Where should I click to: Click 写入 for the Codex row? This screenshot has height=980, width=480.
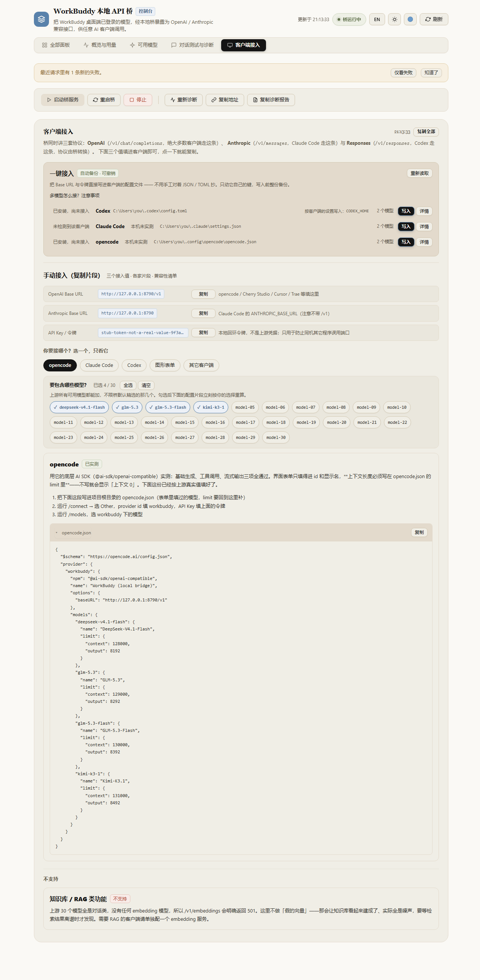coord(406,211)
